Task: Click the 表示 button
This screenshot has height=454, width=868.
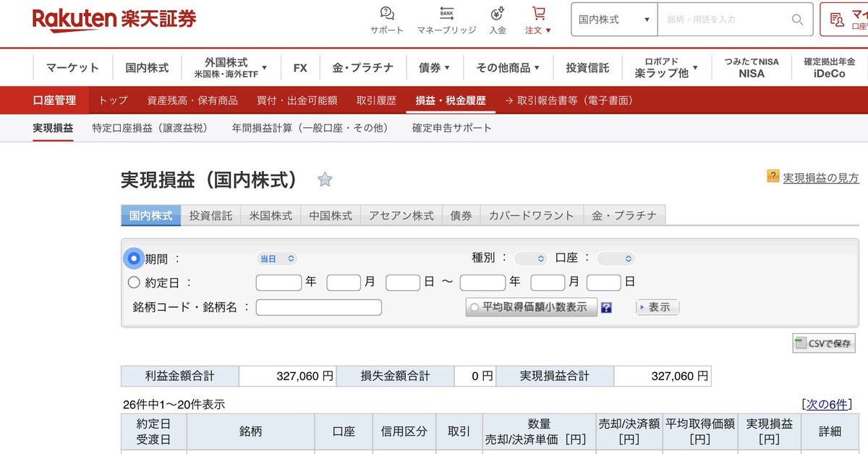Action: click(x=658, y=307)
